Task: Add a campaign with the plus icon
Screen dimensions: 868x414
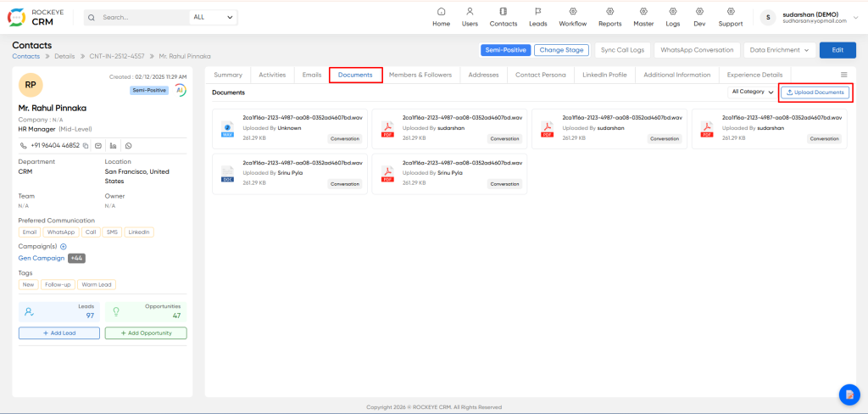Action: [63, 247]
